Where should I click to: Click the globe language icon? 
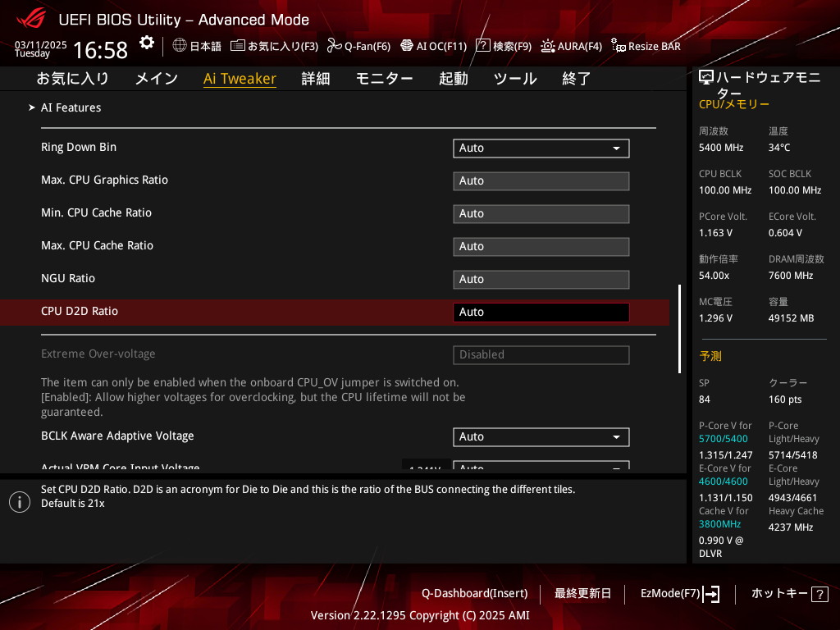(x=180, y=45)
